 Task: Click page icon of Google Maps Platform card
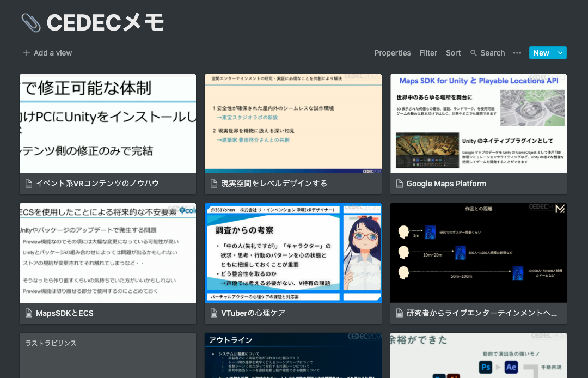click(x=400, y=184)
